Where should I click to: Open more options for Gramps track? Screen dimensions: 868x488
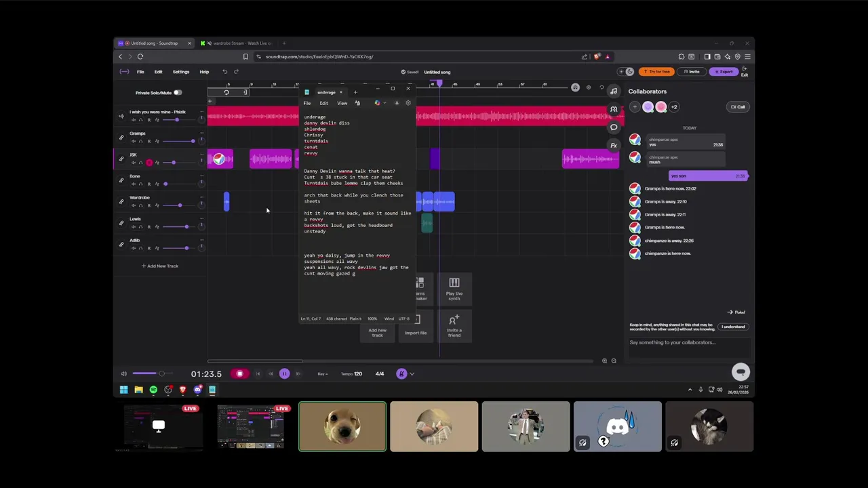[x=201, y=134]
